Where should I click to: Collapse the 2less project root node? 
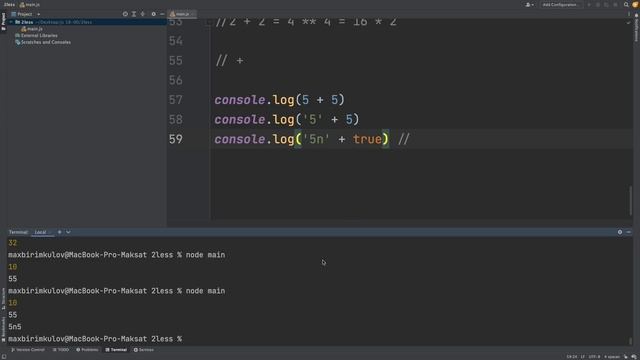(x=11, y=22)
